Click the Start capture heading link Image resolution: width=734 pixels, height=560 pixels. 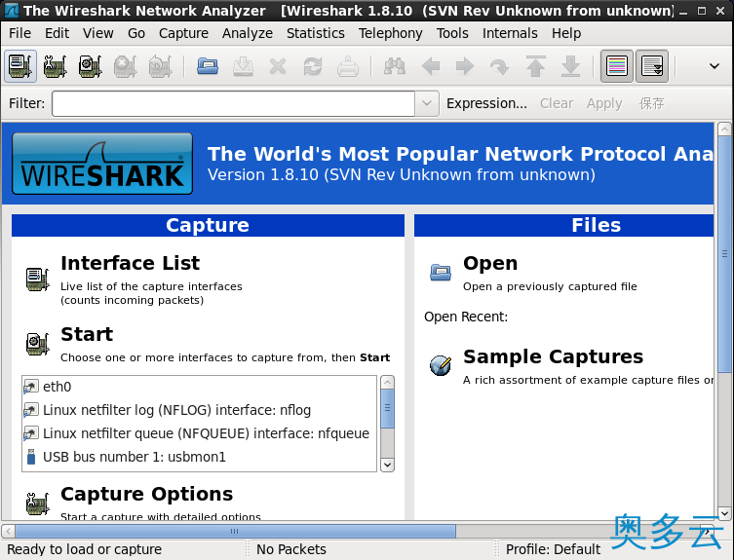click(87, 334)
